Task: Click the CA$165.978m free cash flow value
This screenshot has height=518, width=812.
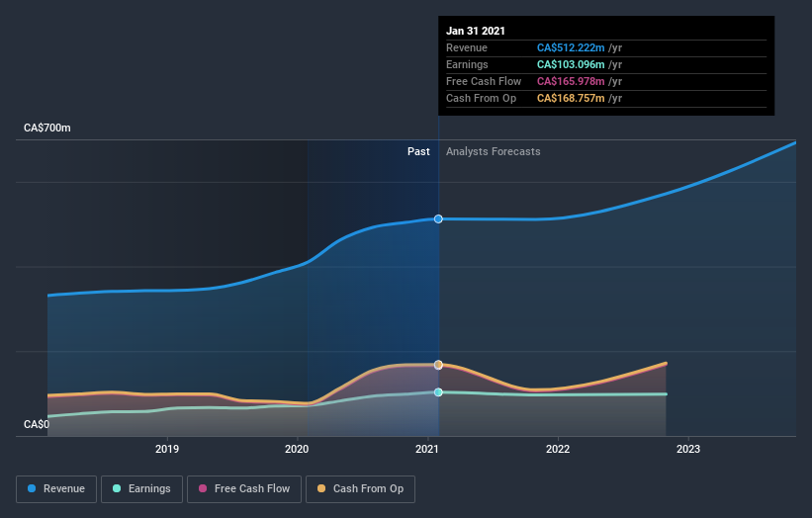Action: pos(571,81)
